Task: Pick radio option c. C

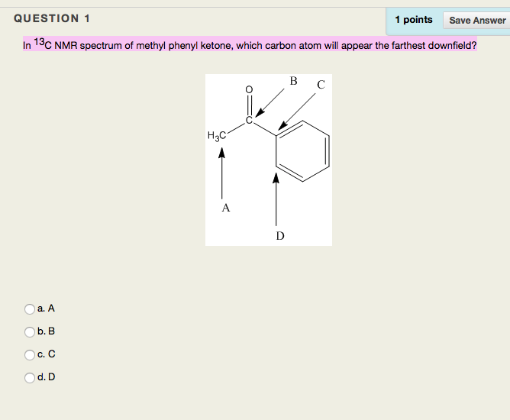Action: pyautogui.click(x=30, y=355)
